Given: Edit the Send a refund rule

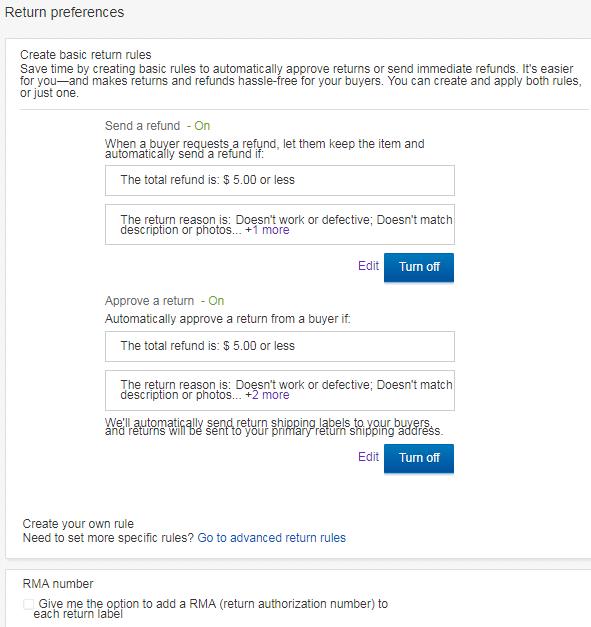Looking at the screenshot, I should pos(368,266).
